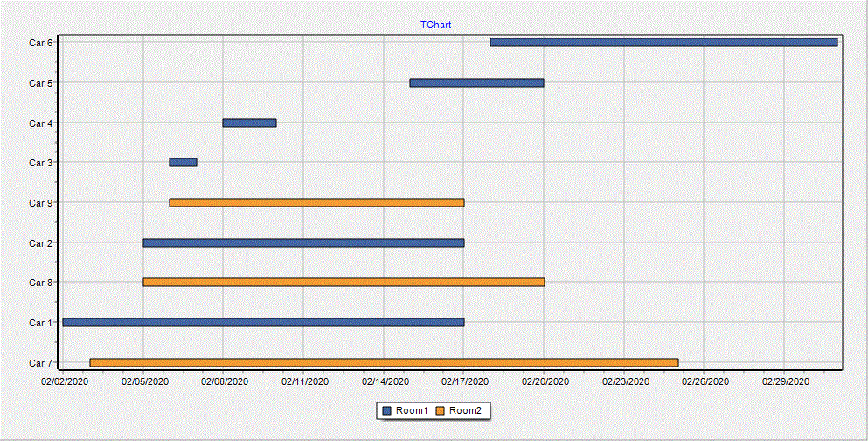
Task: Click the 02/26/2020 date label
Action: point(705,381)
